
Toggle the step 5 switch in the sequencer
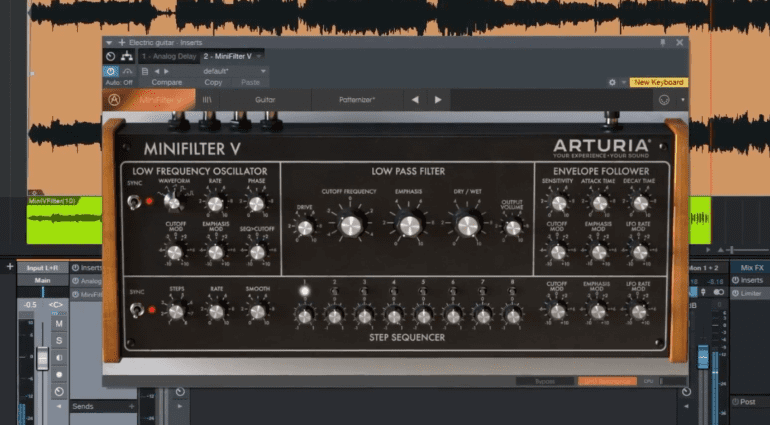pyautogui.click(x=423, y=292)
